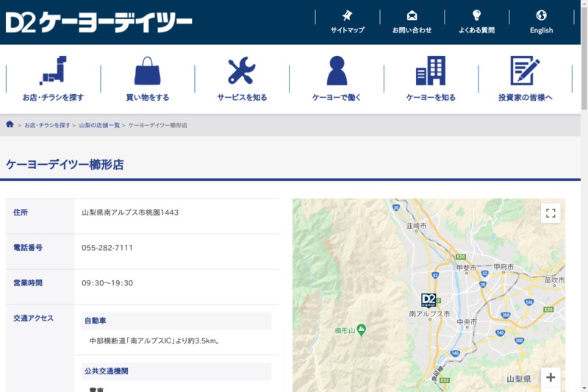Zoom in on the map
The height and width of the screenshot is (392, 588).
tap(551, 377)
